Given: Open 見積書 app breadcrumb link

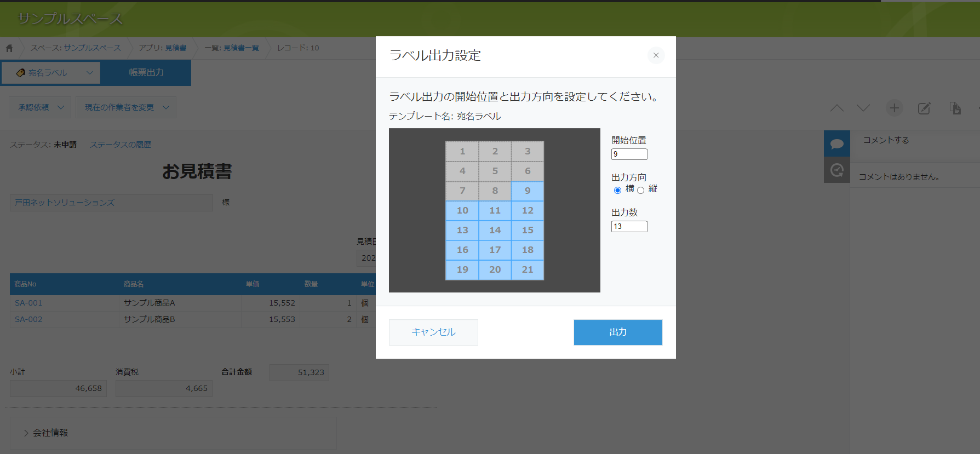Looking at the screenshot, I should tap(176, 48).
